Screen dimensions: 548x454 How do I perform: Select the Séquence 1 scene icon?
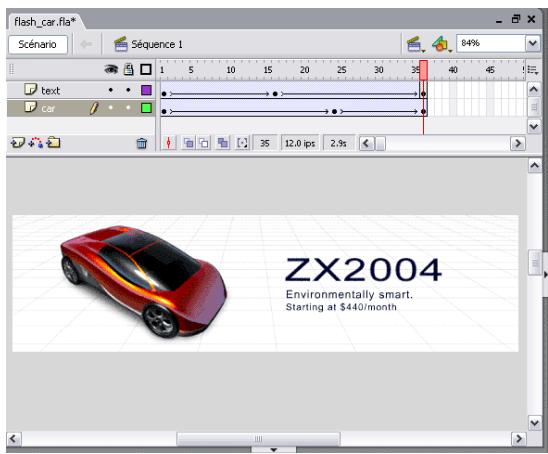(x=121, y=44)
